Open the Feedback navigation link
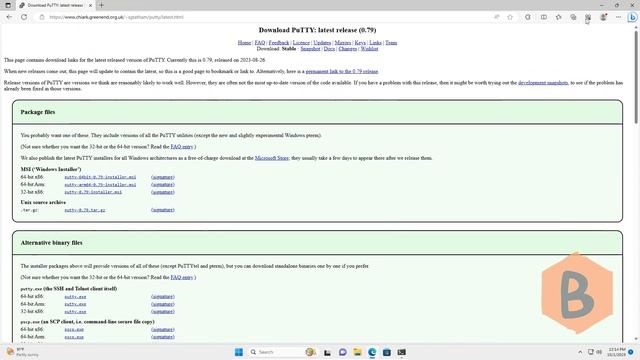This screenshot has height=360, width=640. click(279, 42)
